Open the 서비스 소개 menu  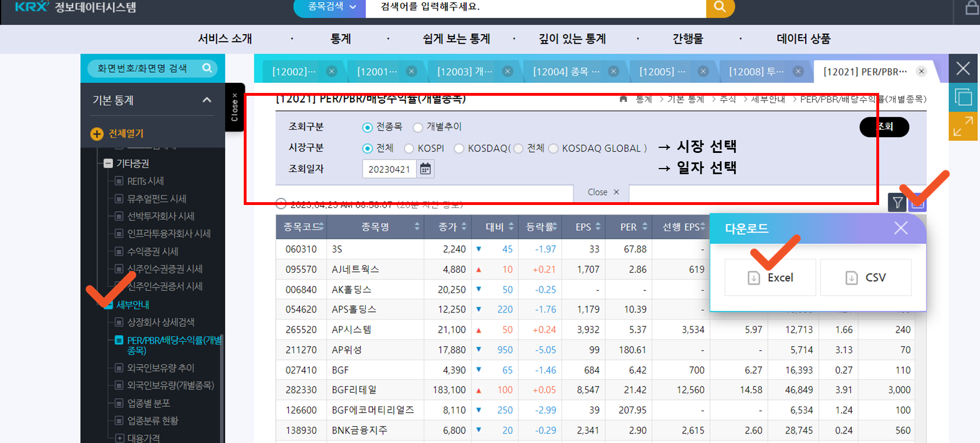point(225,39)
